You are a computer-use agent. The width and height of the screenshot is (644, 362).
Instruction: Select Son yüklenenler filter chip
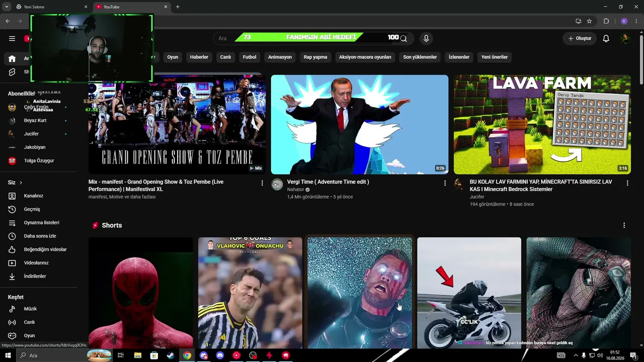pos(420,57)
